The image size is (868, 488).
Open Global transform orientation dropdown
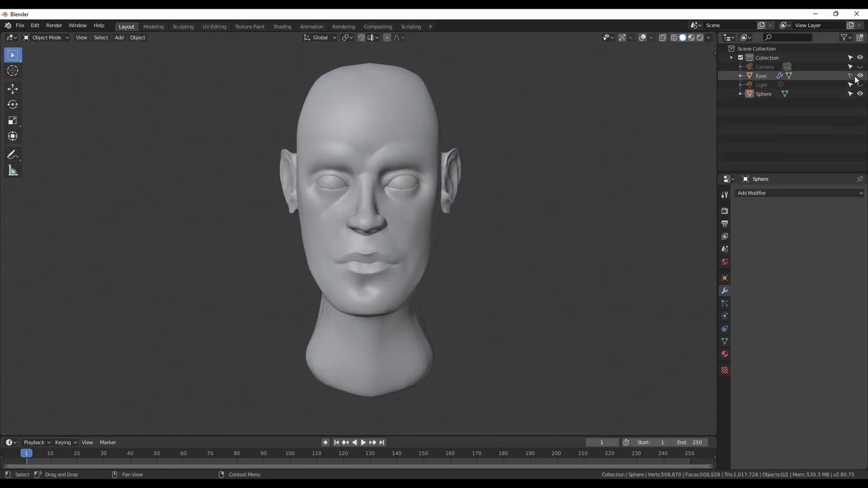tap(320, 37)
